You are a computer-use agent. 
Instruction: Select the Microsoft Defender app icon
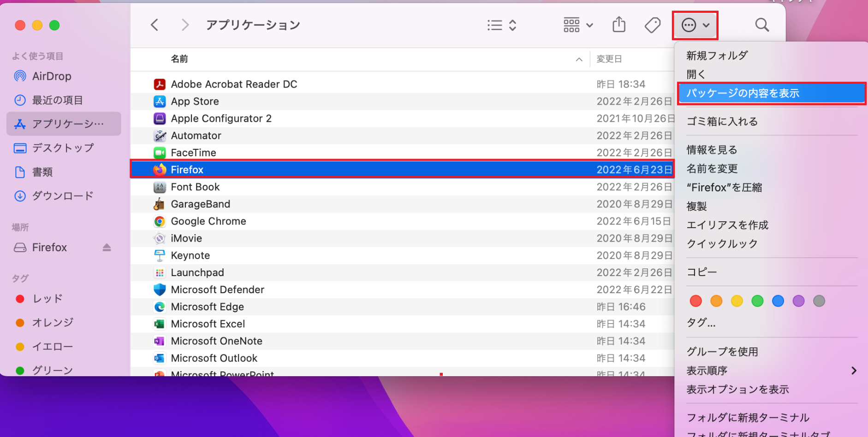[160, 289]
